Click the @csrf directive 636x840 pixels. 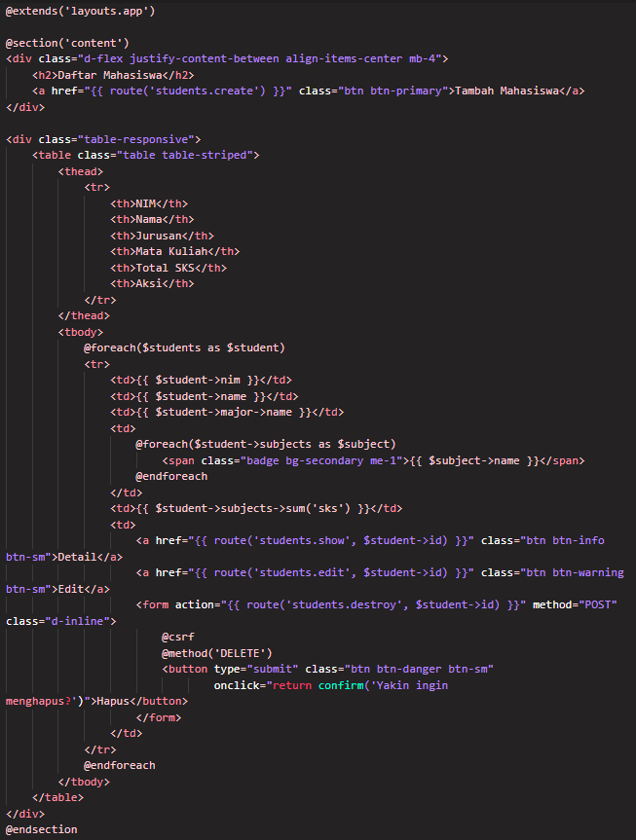[x=178, y=637]
